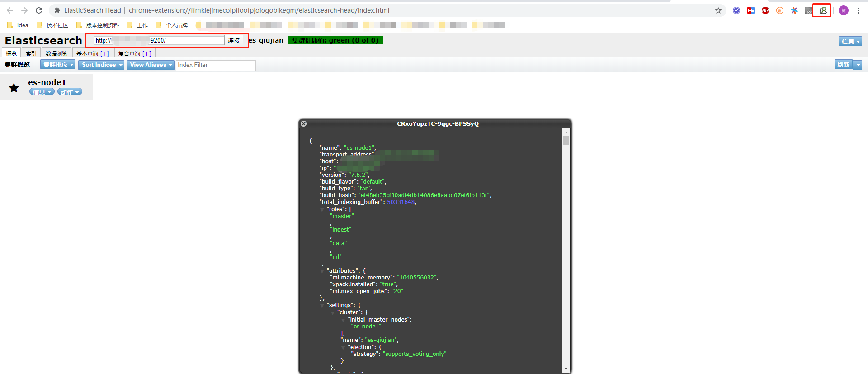Image resolution: width=868 pixels, height=374 pixels.
Task: Switch to the 索引 indices tab
Action: 31,53
